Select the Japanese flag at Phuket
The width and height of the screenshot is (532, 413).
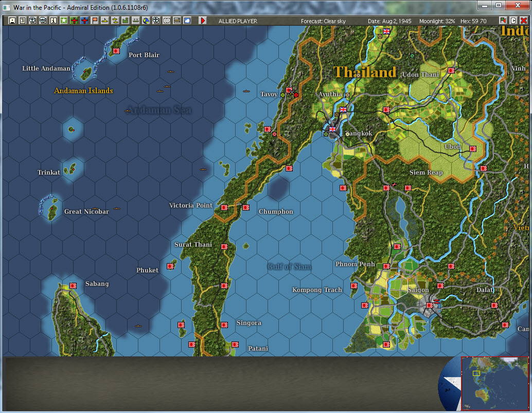170,266
